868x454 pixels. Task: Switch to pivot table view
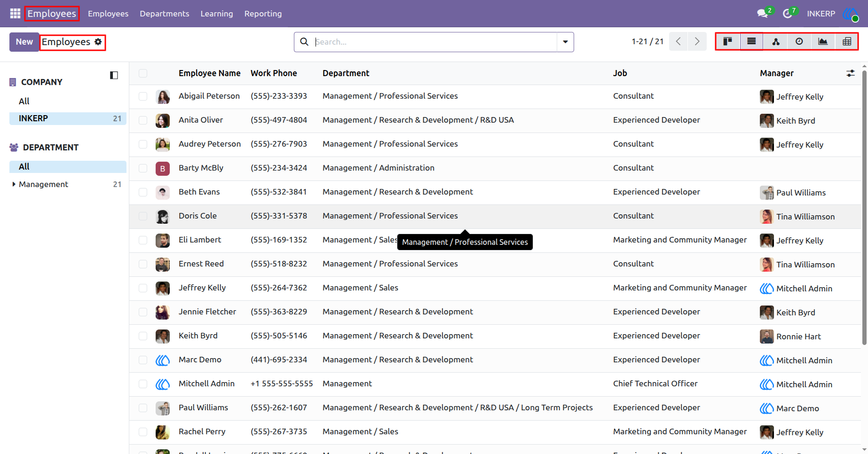tap(847, 42)
